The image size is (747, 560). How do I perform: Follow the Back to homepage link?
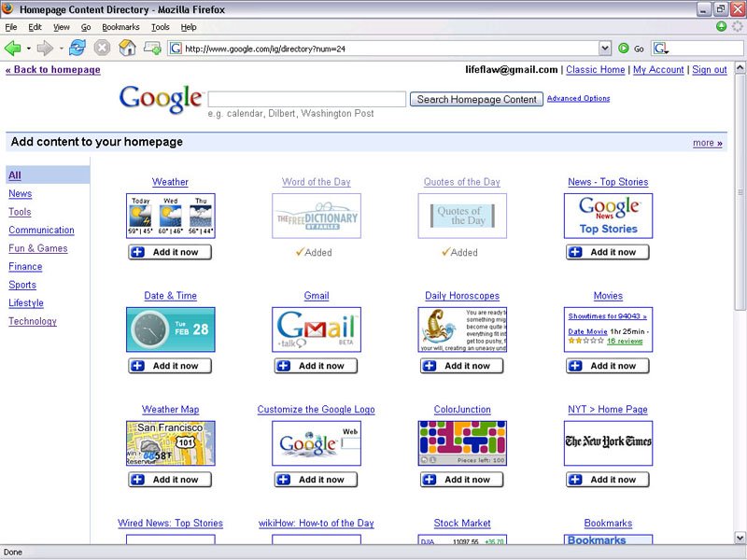tap(53, 69)
